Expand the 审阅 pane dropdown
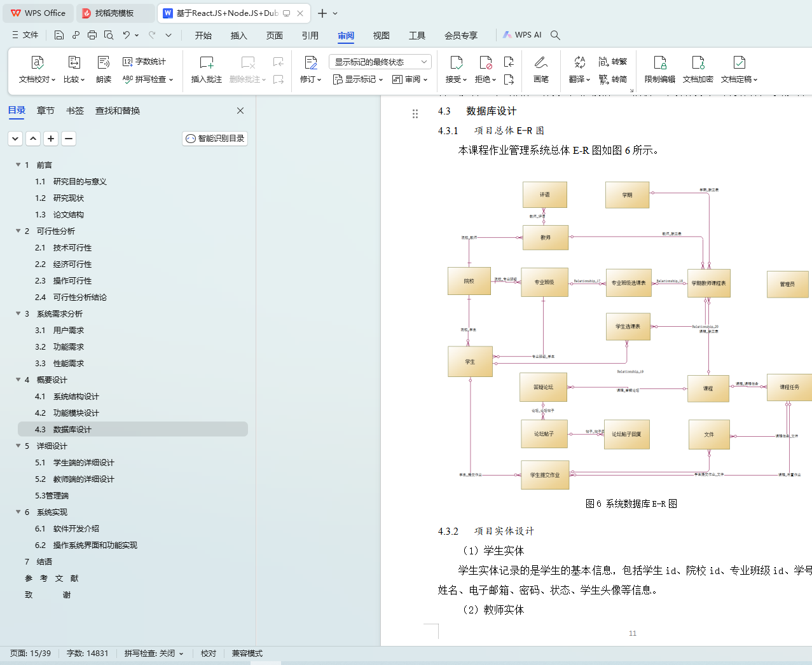The width and height of the screenshot is (812, 665). [x=410, y=79]
